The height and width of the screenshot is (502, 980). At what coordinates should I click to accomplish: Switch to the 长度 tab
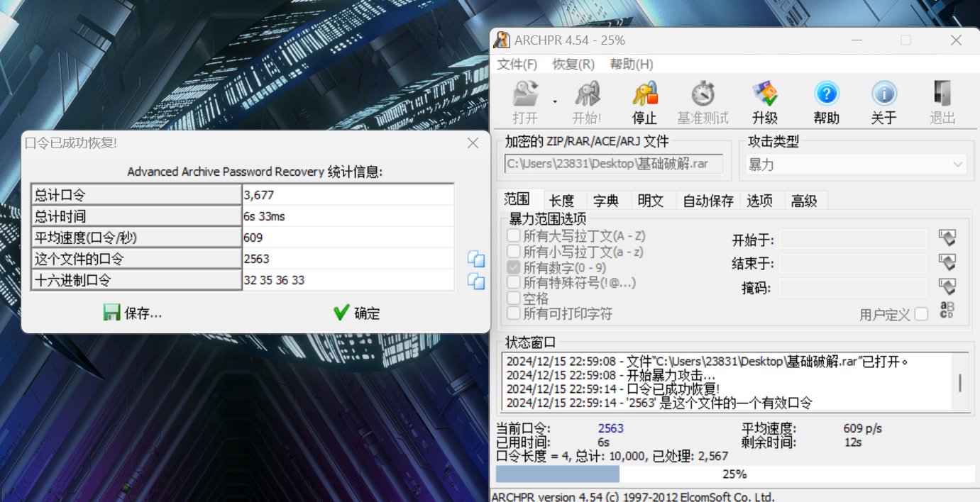pyautogui.click(x=562, y=201)
